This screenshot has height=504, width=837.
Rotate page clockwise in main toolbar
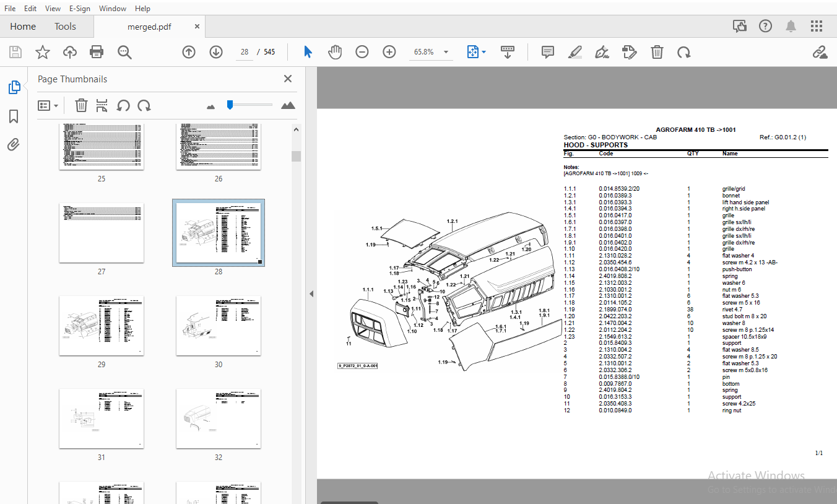[684, 52]
